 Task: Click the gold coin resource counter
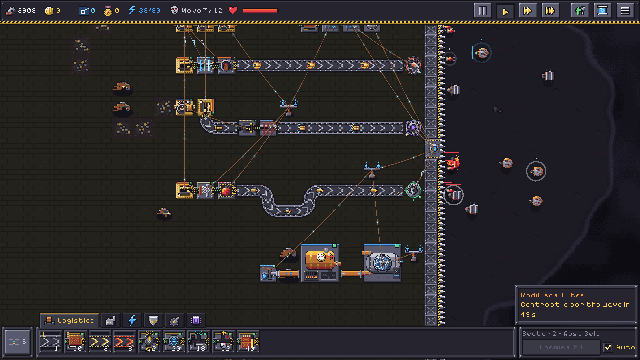click(x=52, y=10)
